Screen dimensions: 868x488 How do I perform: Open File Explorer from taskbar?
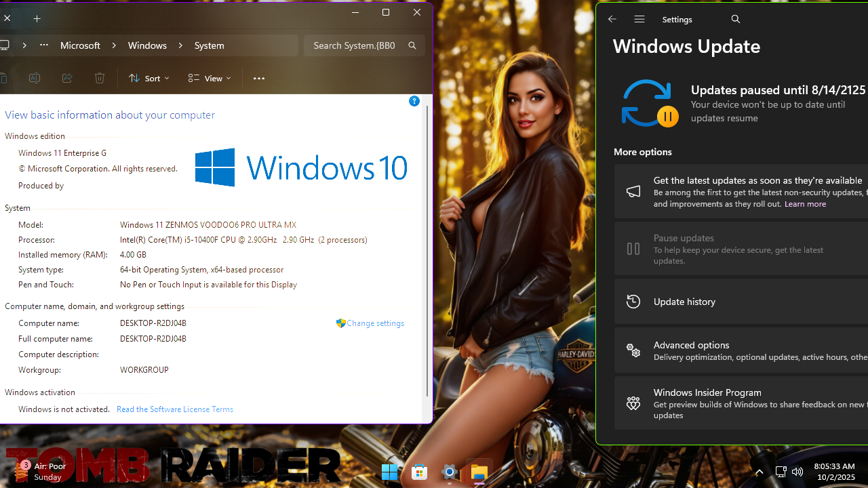click(479, 472)
